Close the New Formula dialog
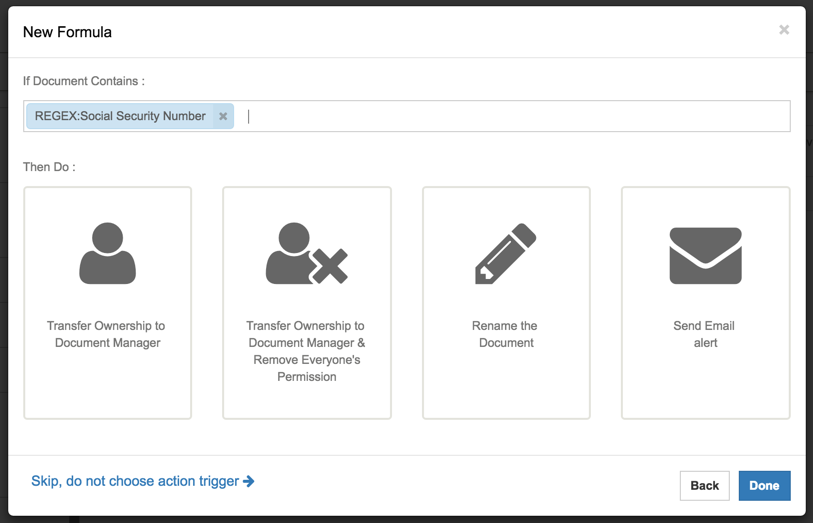 [x=784, y=30]
